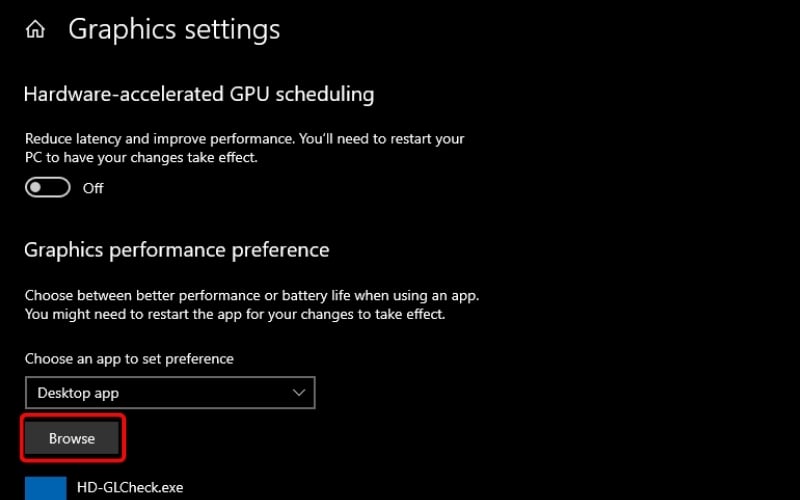Click the chevron arrow in the app type combo box
Viewport: 800px width, 500px height.
pos(299,393)
